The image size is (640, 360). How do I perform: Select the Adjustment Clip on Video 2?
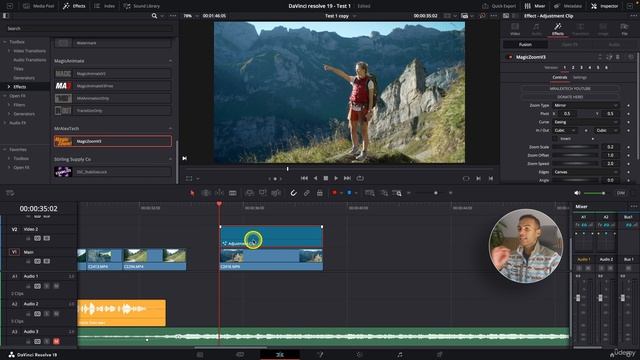(x=271, y=237)
